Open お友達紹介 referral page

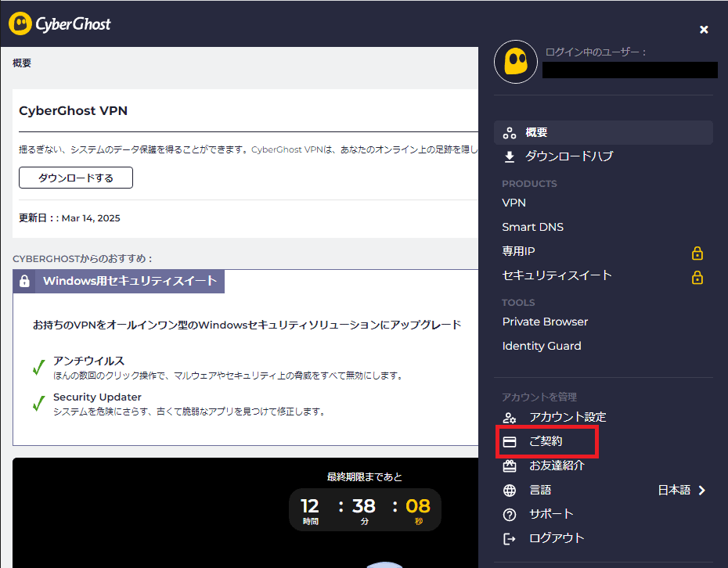click(x=557, y=466)
